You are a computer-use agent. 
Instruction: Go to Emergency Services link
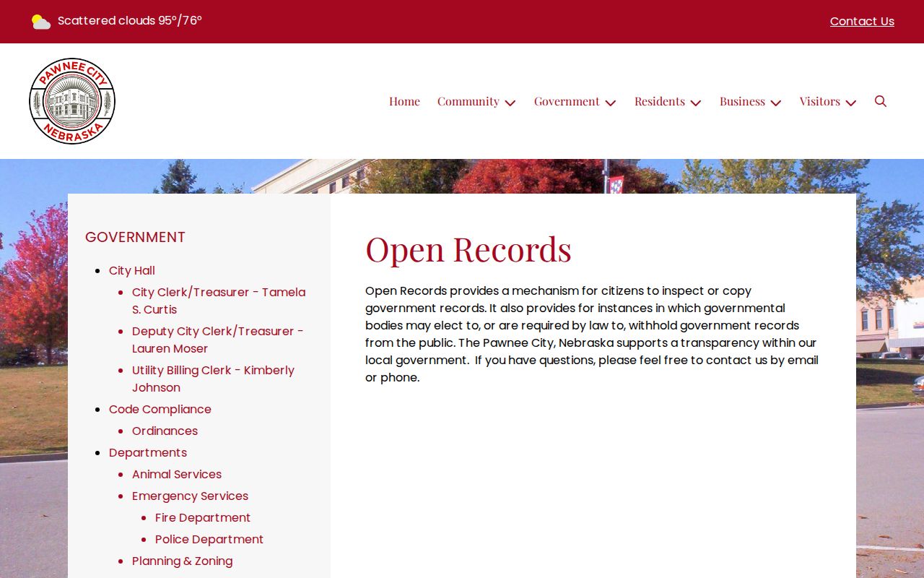click(190, 496)
